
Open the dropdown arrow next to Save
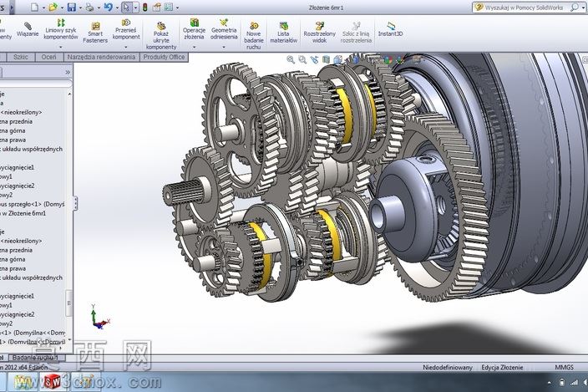point(80,8)
